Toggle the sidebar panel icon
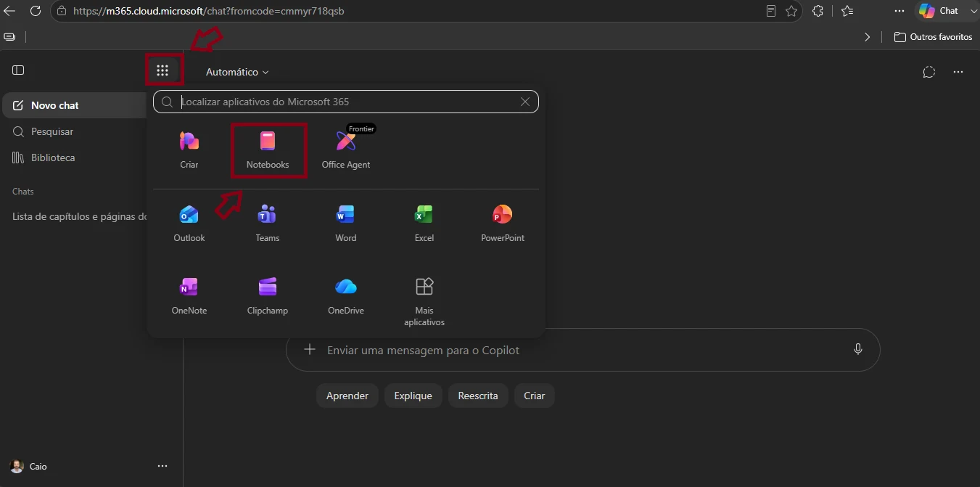 (x=18, y=70)
